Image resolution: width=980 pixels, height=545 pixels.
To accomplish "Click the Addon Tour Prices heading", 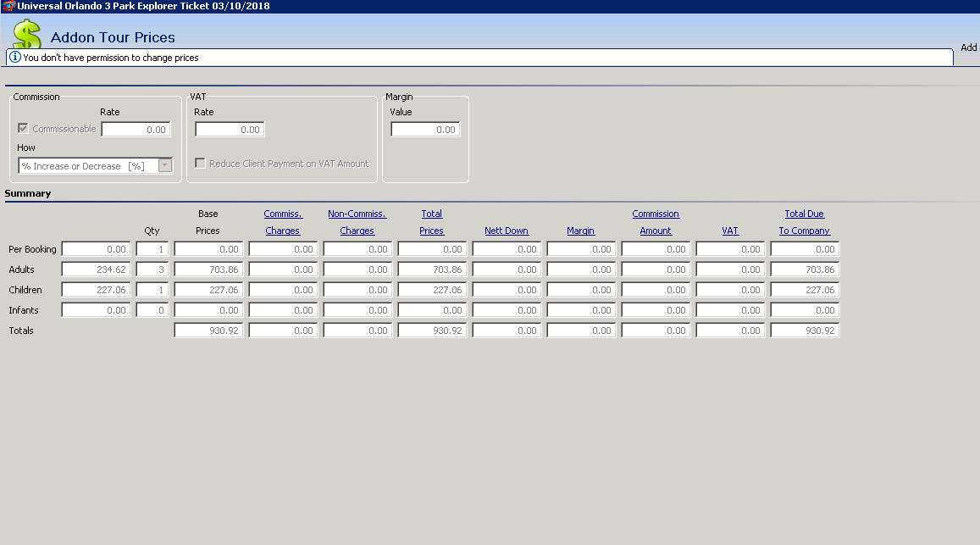I will click(113, 37).
